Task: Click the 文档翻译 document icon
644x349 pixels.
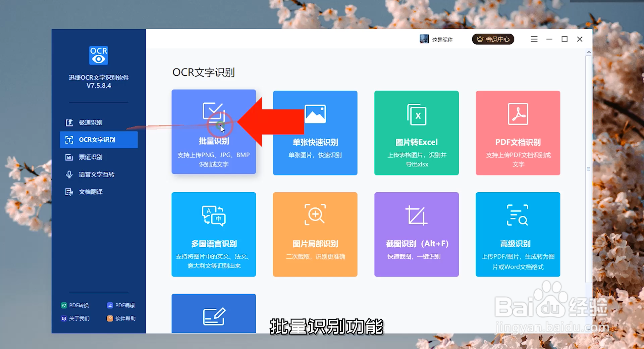Action: click(x=69, y=192)
